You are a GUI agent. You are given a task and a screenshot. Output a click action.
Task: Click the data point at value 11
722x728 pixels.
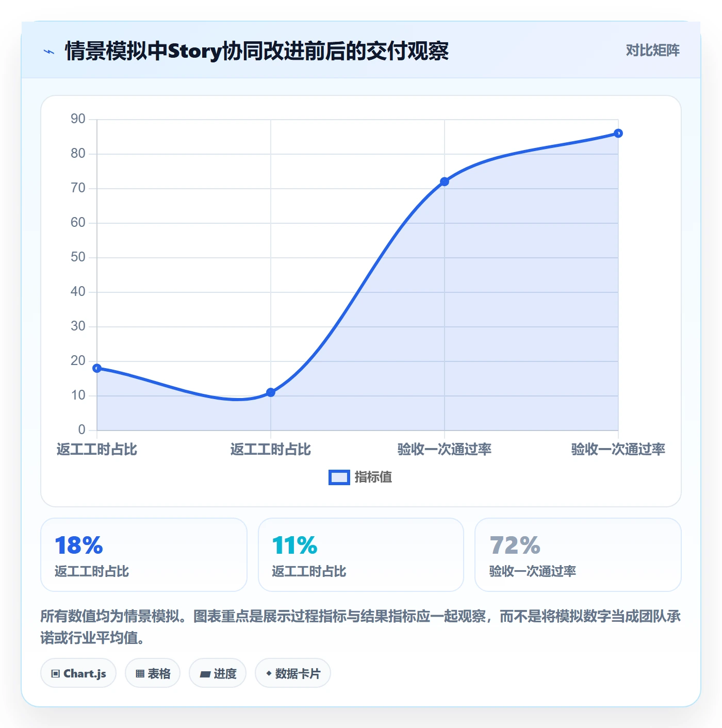(x=271, y=392)
